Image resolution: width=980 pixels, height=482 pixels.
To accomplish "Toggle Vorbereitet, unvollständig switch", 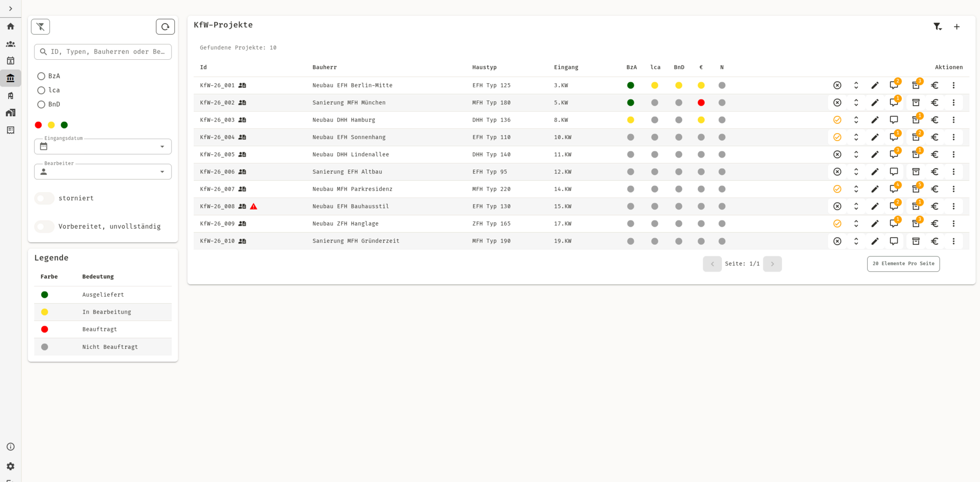I will pos(44,227).
